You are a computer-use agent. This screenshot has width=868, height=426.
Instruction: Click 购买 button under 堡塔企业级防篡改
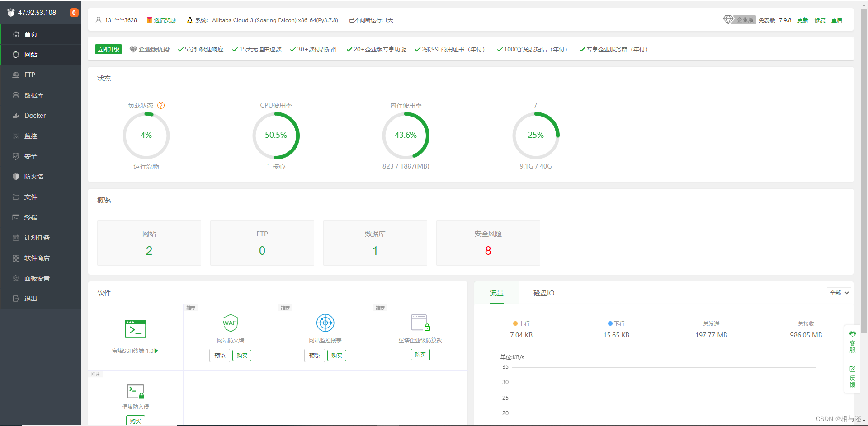(x=420, y=355)
